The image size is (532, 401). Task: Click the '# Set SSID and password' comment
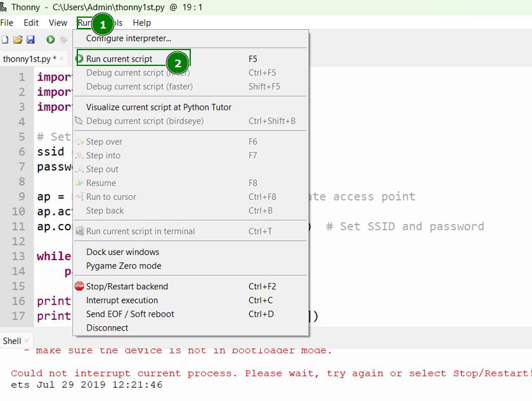(405, 226)
